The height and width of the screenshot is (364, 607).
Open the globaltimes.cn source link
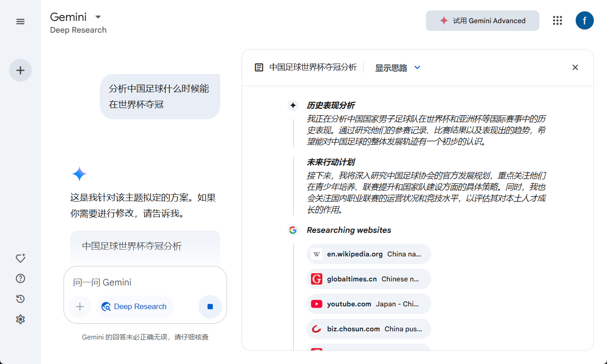point(368,279)
